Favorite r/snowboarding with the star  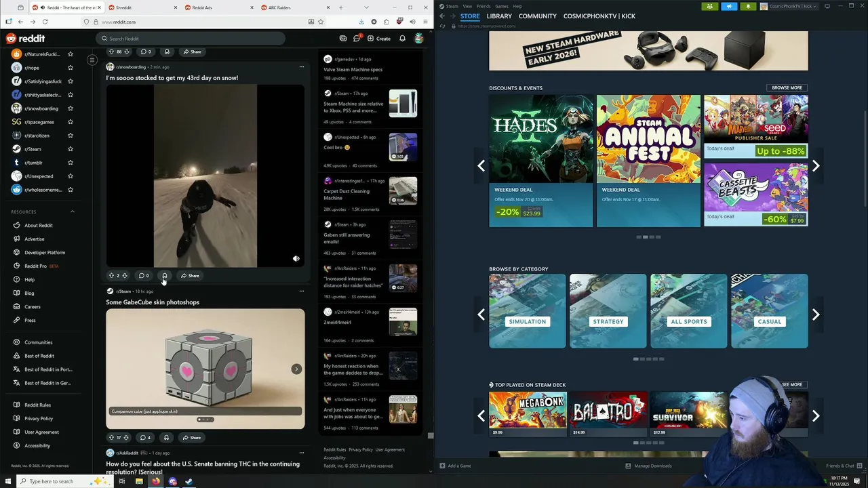pyautogui.click(x=71, y=108)
